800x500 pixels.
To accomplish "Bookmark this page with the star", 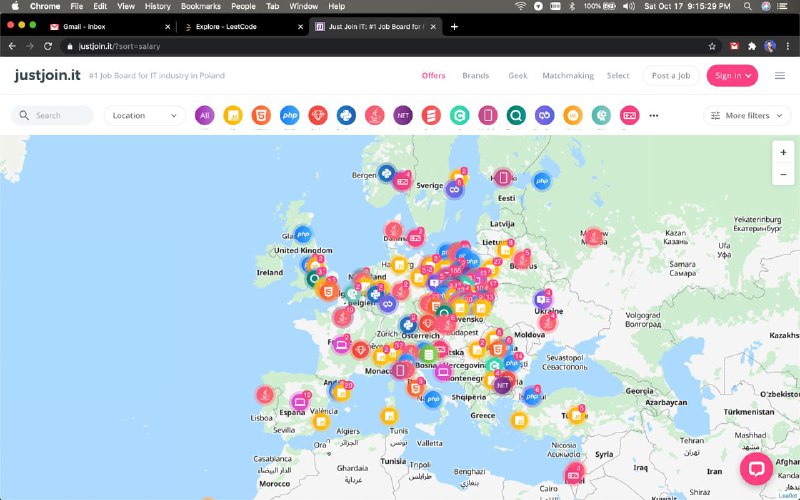I will (712, 46).
